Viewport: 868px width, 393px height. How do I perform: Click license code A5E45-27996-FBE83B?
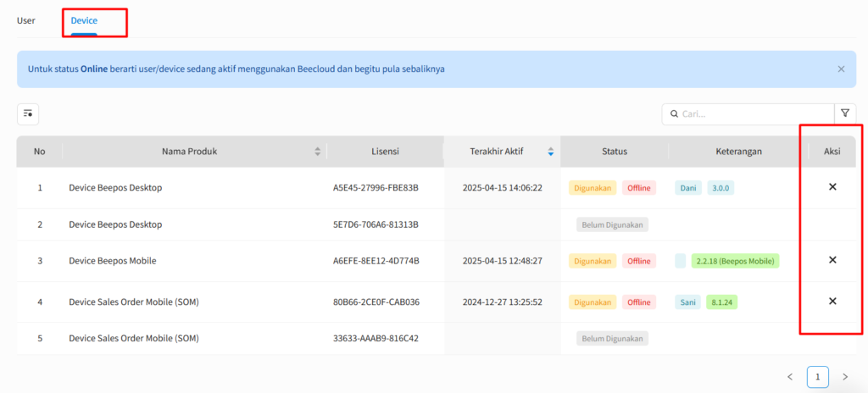[376, 188]
